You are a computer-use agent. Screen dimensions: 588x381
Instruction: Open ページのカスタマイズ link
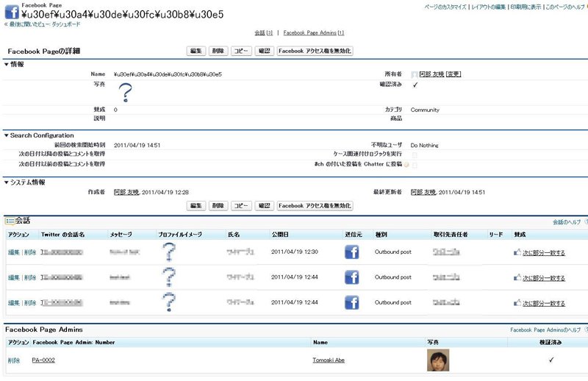tap(445, 7)
